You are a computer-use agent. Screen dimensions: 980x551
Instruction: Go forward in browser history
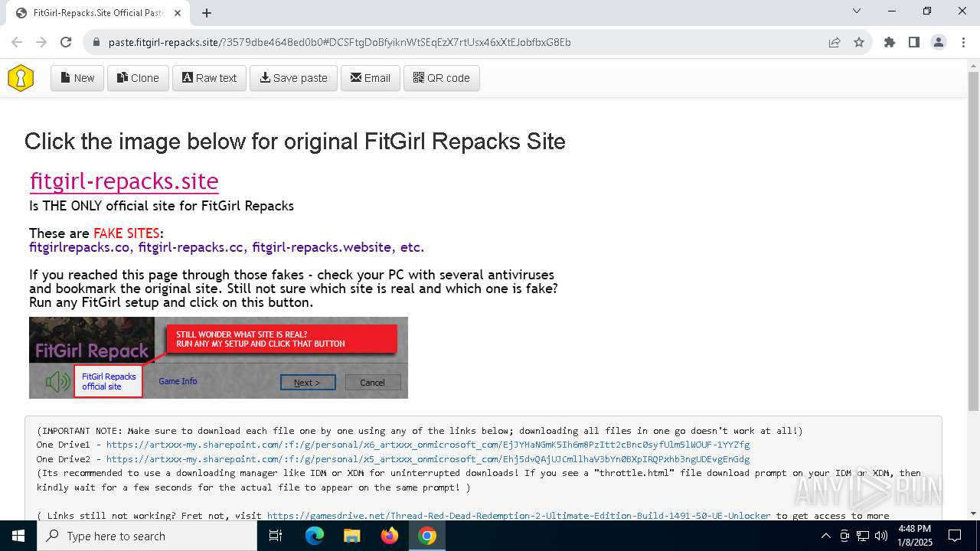click(41, 42)
